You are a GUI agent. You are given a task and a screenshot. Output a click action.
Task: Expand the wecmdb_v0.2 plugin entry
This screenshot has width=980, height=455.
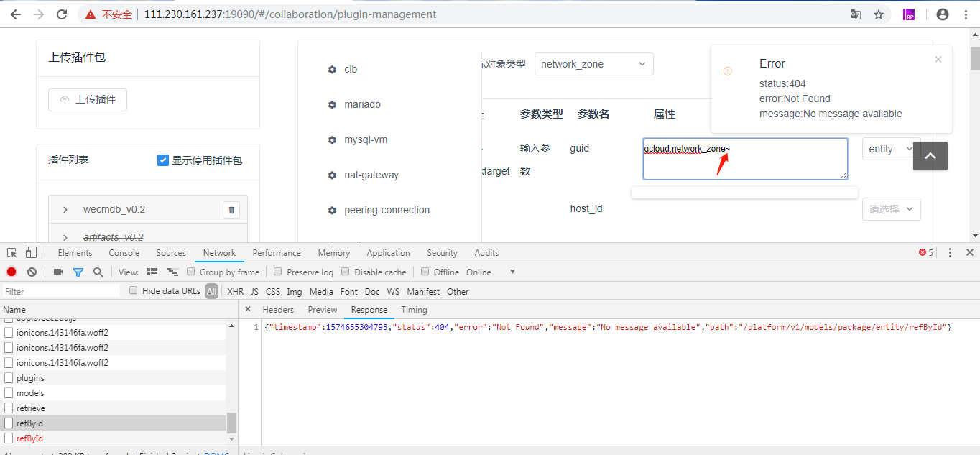pos(64,209)
